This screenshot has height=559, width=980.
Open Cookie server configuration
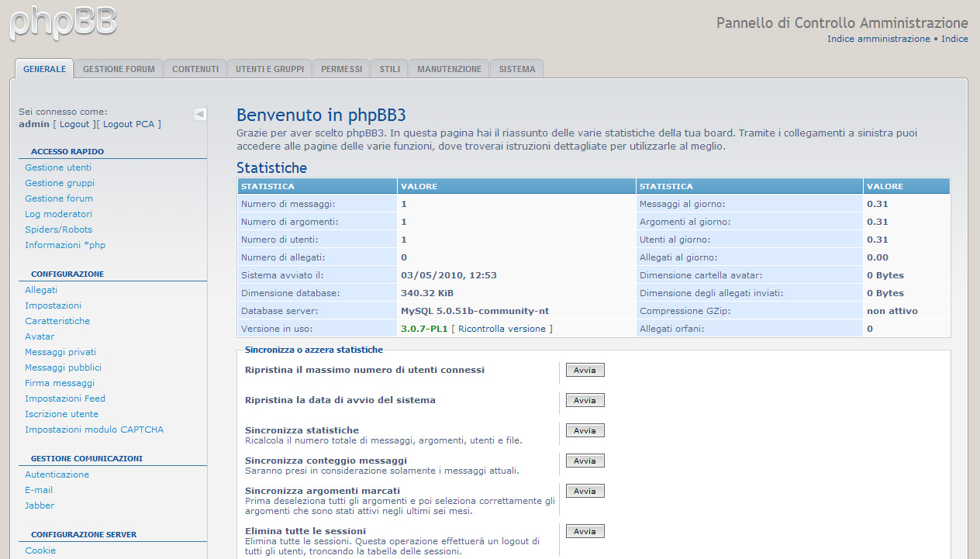click(x=40, y=550)
